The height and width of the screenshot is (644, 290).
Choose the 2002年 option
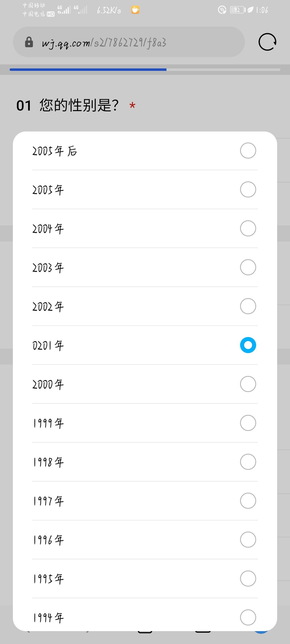145,306
